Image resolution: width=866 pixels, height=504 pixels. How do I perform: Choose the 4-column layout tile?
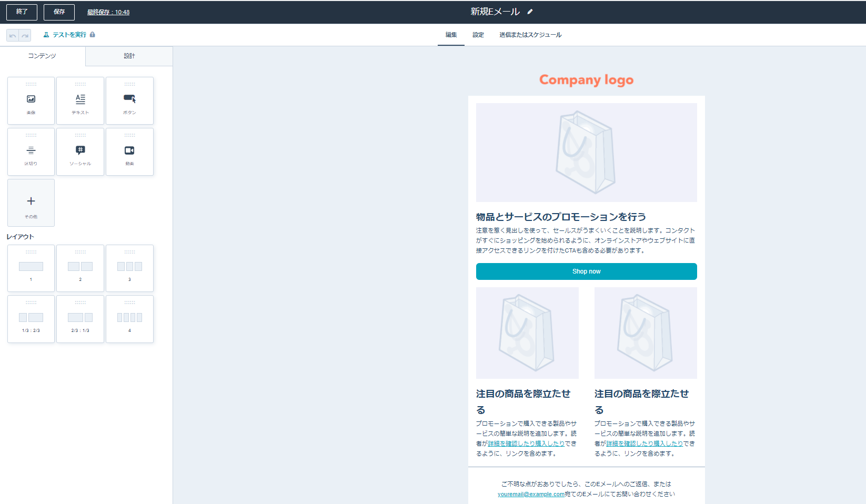[x=129, y=319]
